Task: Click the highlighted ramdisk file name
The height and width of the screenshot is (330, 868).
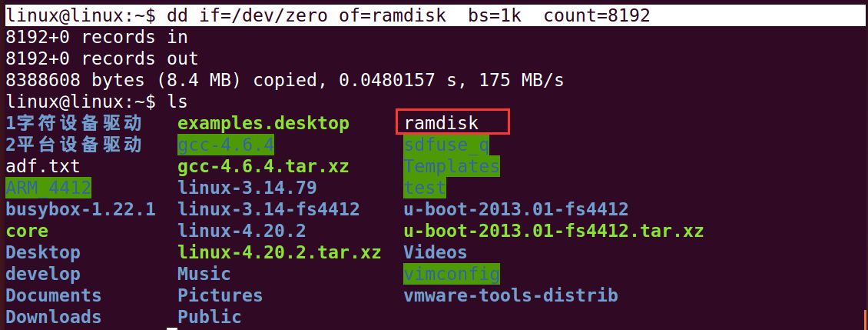Action: tap(441, 123)
